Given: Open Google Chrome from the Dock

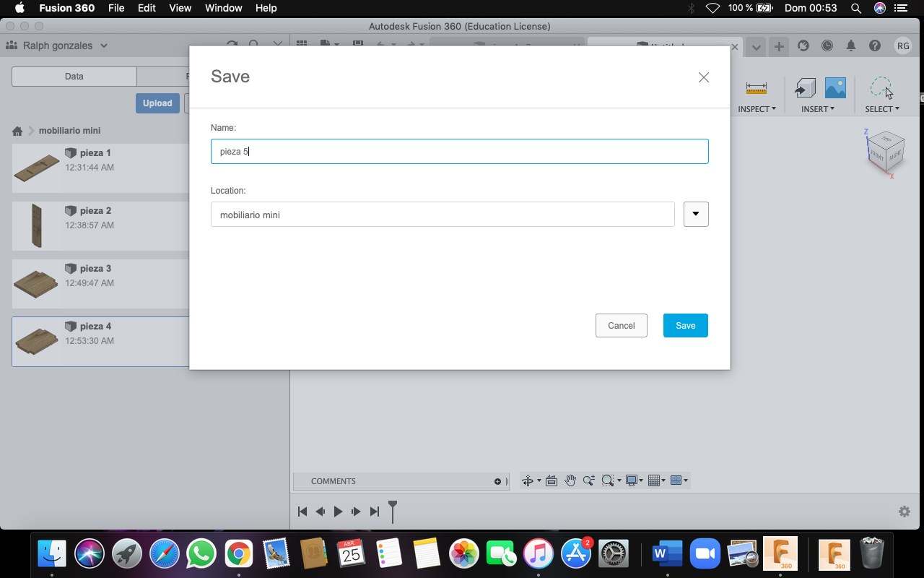Looking at the screenshot, I should point(239,554).
